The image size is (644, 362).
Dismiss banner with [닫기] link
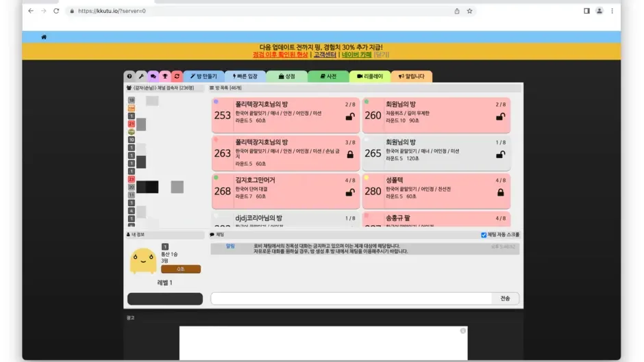coord(382,55)
